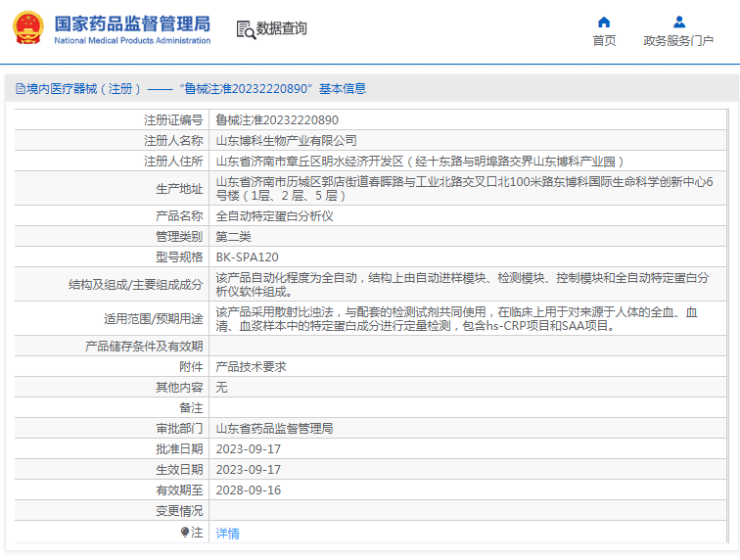Click the 生产地址 production address value
The image size is (740, 560).
point(464,188)
